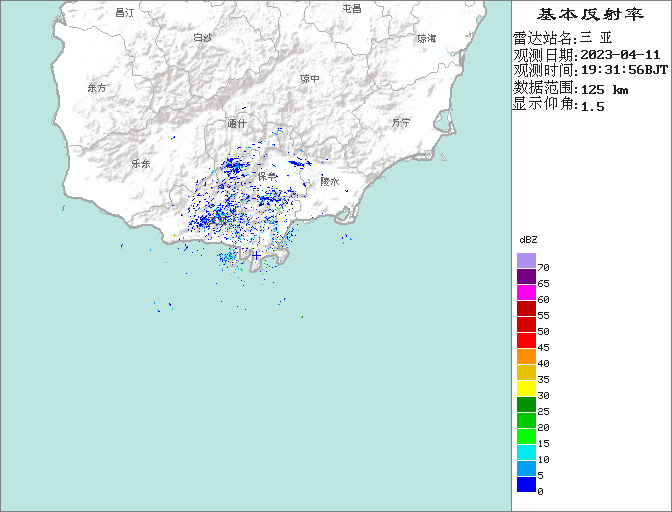The width and height of the screenshot is (672, 512).
Task: Click the 通什 map label
Action: pos(237,123)
